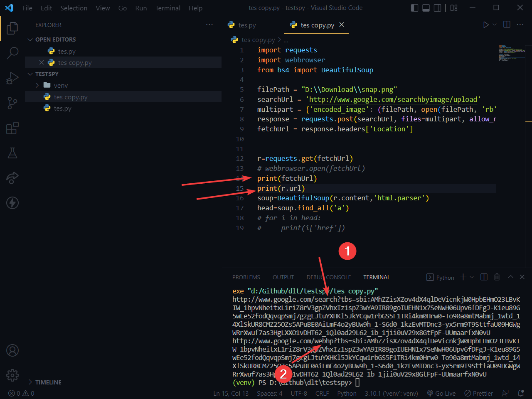This screenshot has height=399, width=532.
Task: Change indentation via Spaces: 4
Action: tap(269, 393)
